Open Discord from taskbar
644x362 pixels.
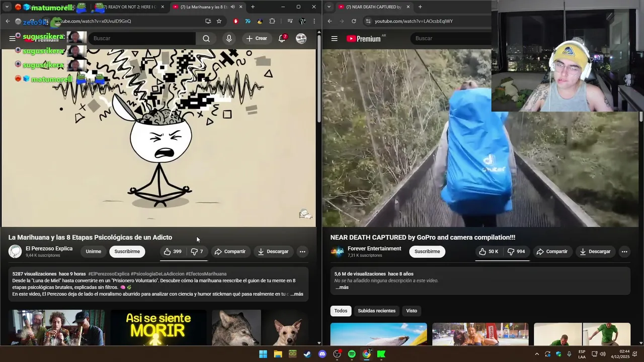[x=323, y=354]
